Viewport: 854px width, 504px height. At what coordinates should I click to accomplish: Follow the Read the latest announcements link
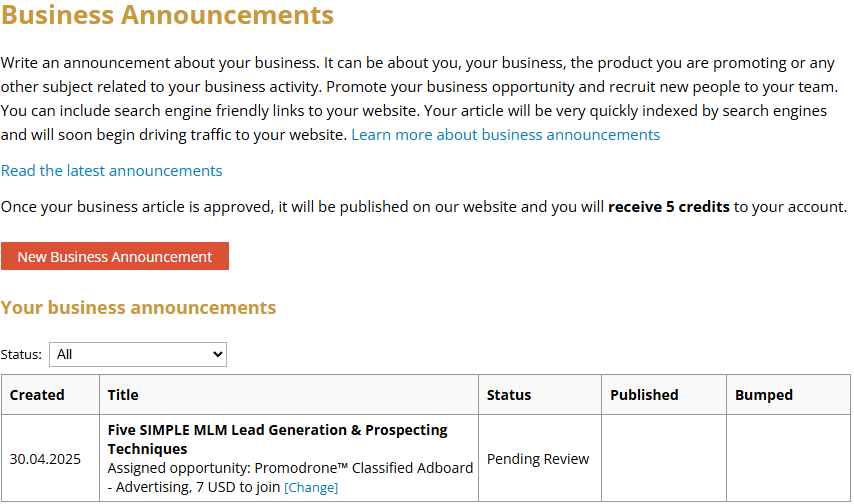pyautogui.click(x=112, y=171)
